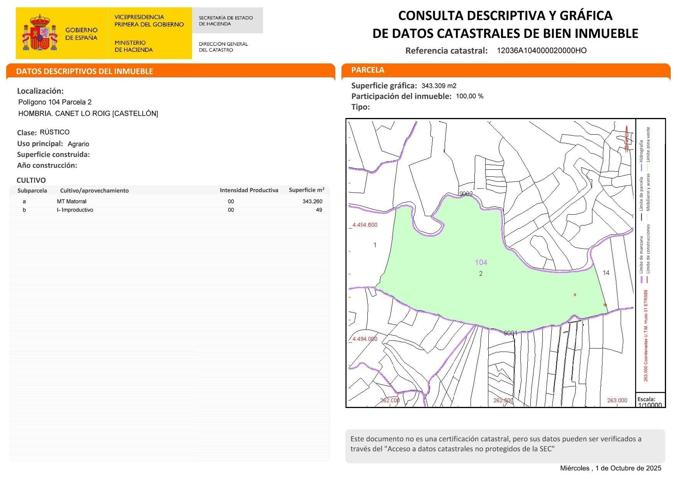This screenshot has width=678, height=480.
Task: Click the '100,00 %' participation value
Action: 469,96
